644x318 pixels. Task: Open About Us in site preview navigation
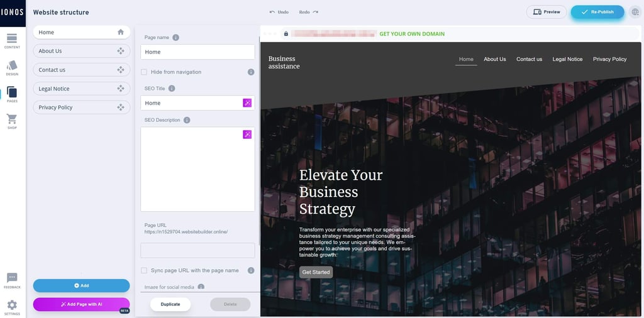(494, 59)
